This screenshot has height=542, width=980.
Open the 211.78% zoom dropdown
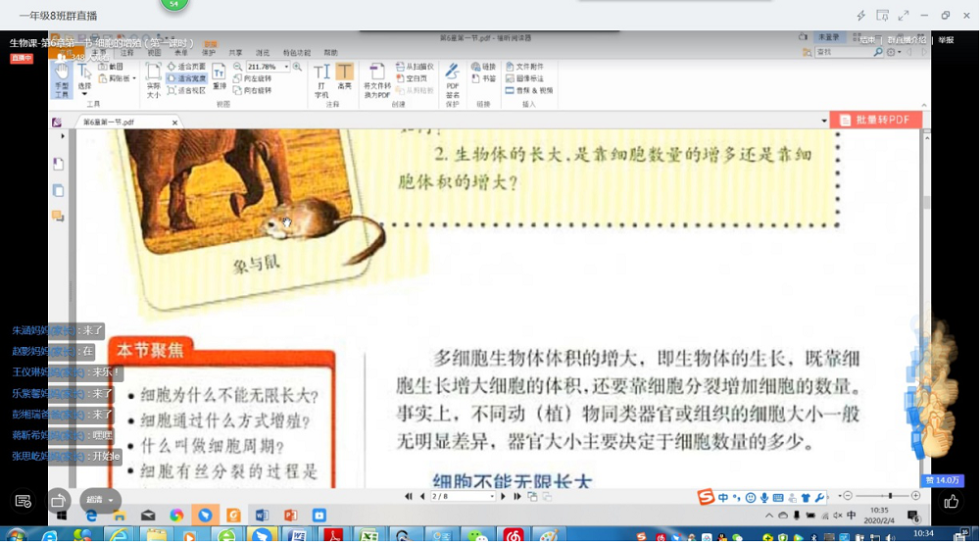click(x=286, y=67)
